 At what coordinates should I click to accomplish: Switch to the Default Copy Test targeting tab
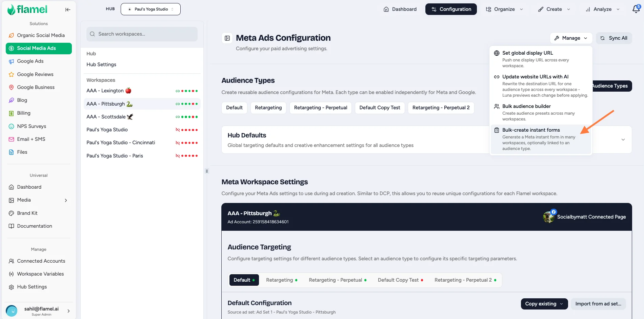[400, 280]
